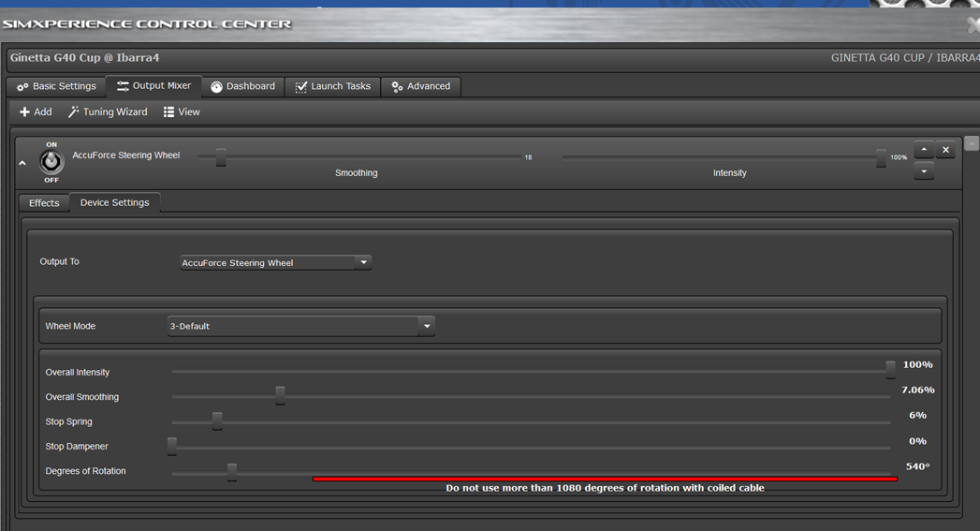
Task: Click the Degrees of Rotation slider handle
Action: (232, 472)
